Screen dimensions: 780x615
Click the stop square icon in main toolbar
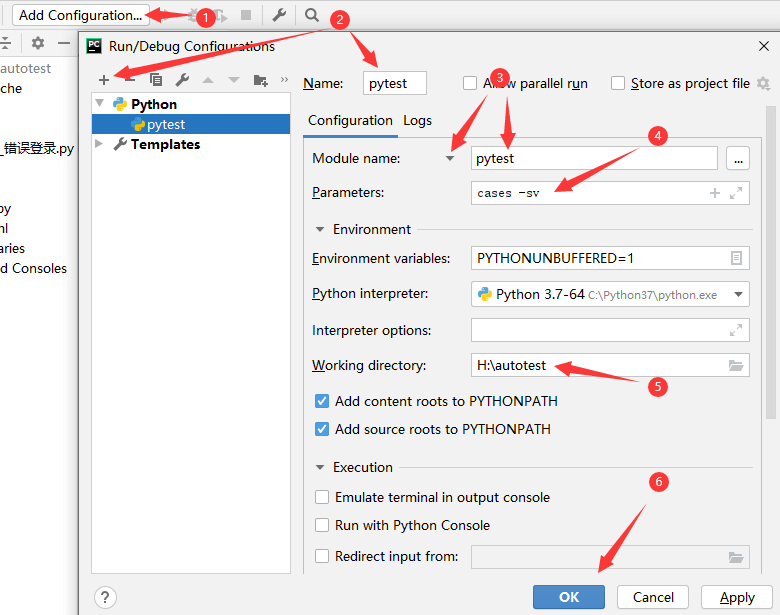point(246,15)
